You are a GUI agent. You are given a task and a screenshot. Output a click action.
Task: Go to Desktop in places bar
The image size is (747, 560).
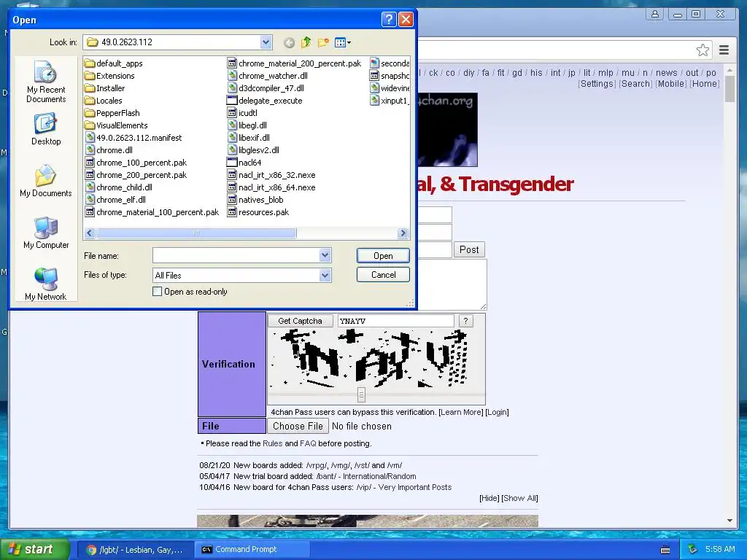pos(46,129)
